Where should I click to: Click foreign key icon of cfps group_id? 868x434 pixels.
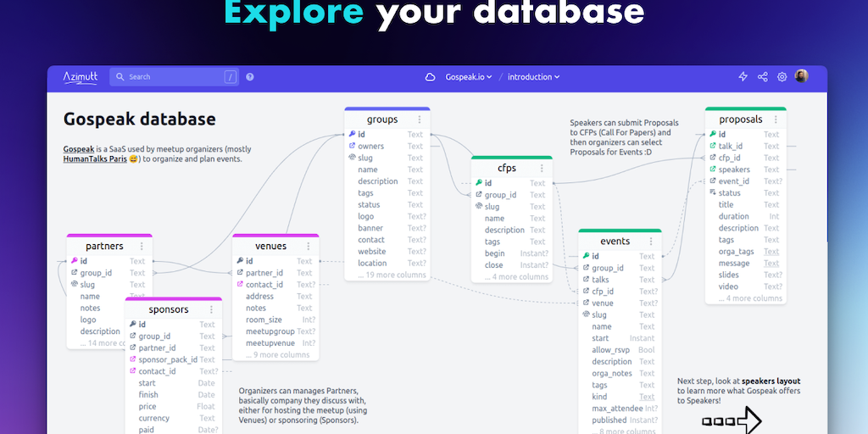click(x=479, y=195)
